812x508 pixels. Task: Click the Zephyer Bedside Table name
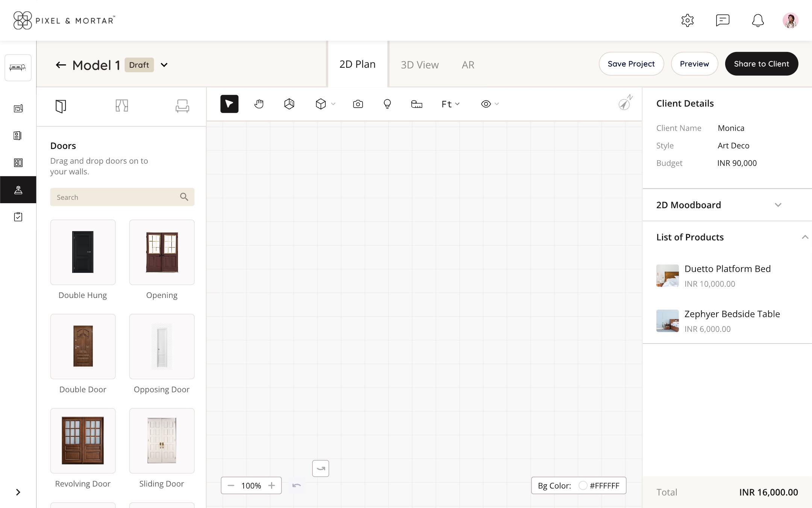pos(732,314)
